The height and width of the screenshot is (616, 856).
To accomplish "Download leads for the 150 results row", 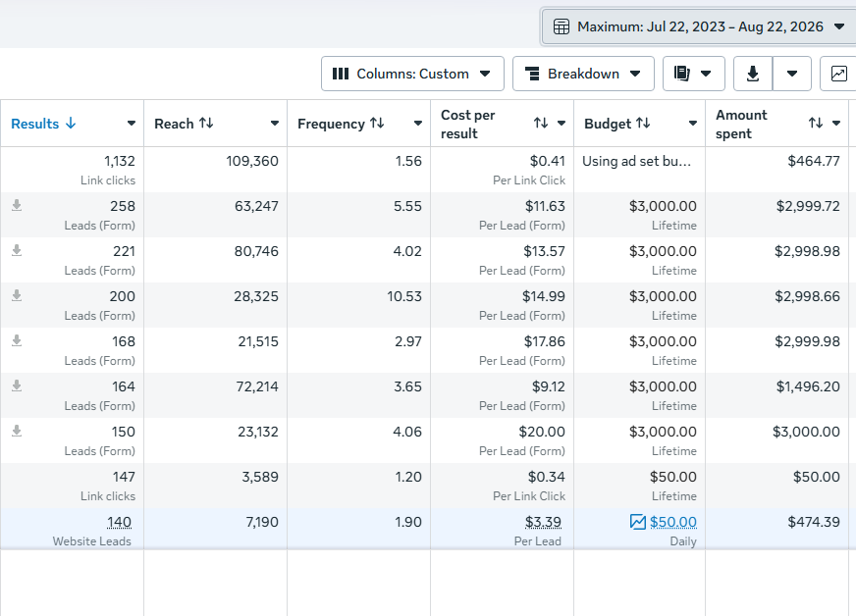I will 17,431.
